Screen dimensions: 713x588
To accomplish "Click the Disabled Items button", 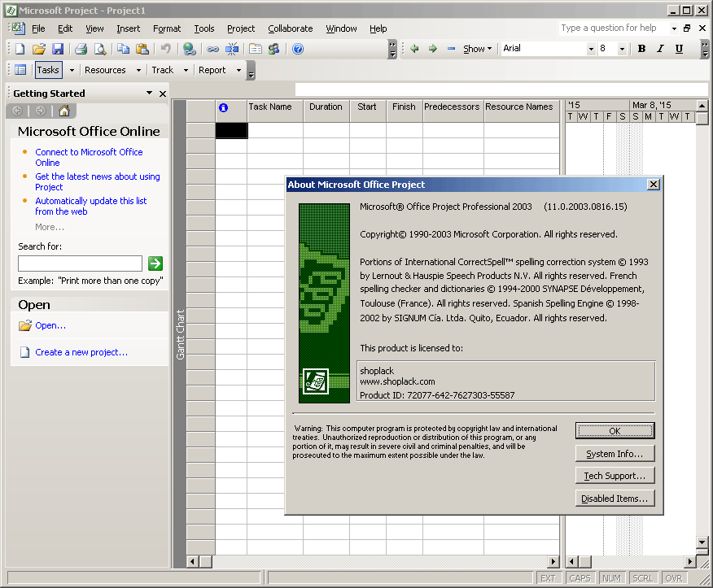I will click(x=615, y=499).
